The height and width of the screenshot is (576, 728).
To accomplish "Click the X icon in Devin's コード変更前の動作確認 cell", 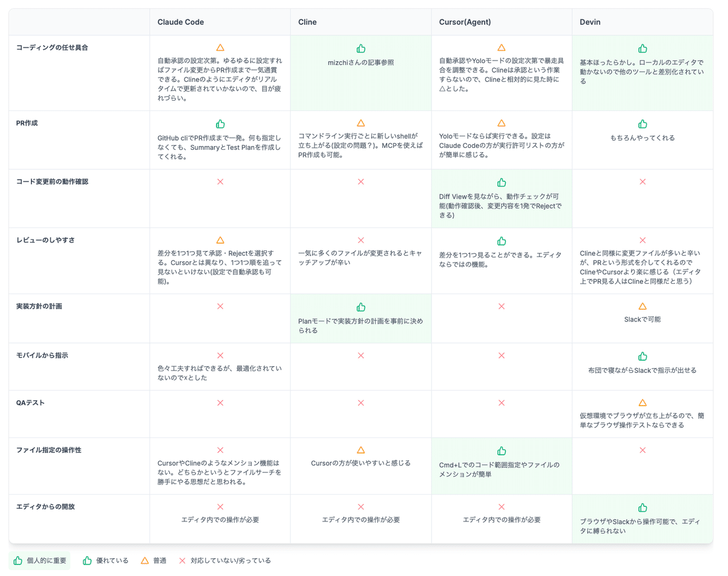I will click(642, 182).
